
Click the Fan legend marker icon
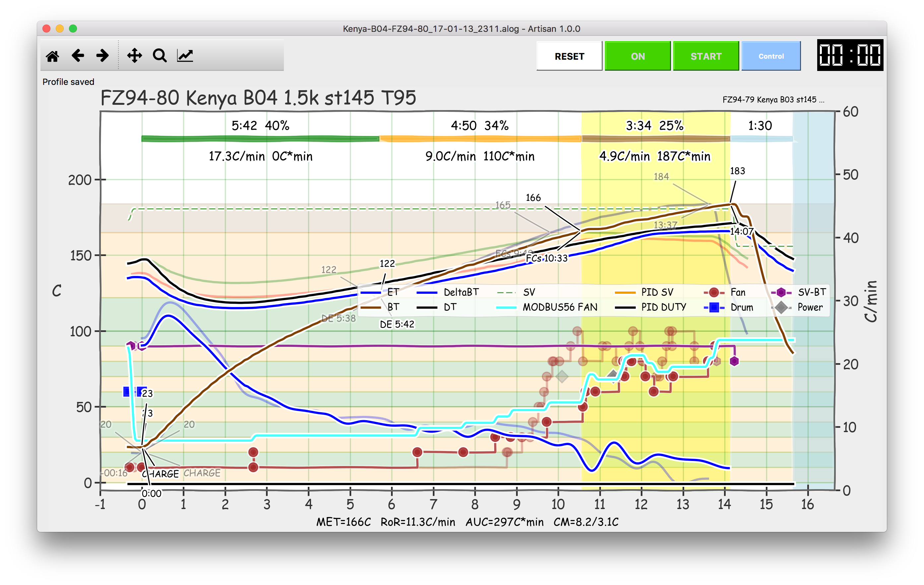714,293
